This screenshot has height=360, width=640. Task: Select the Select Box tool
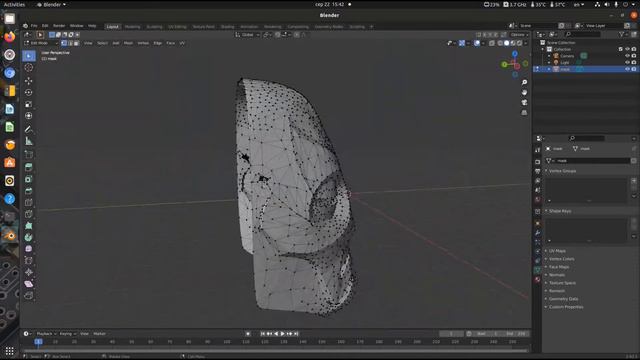29,56
